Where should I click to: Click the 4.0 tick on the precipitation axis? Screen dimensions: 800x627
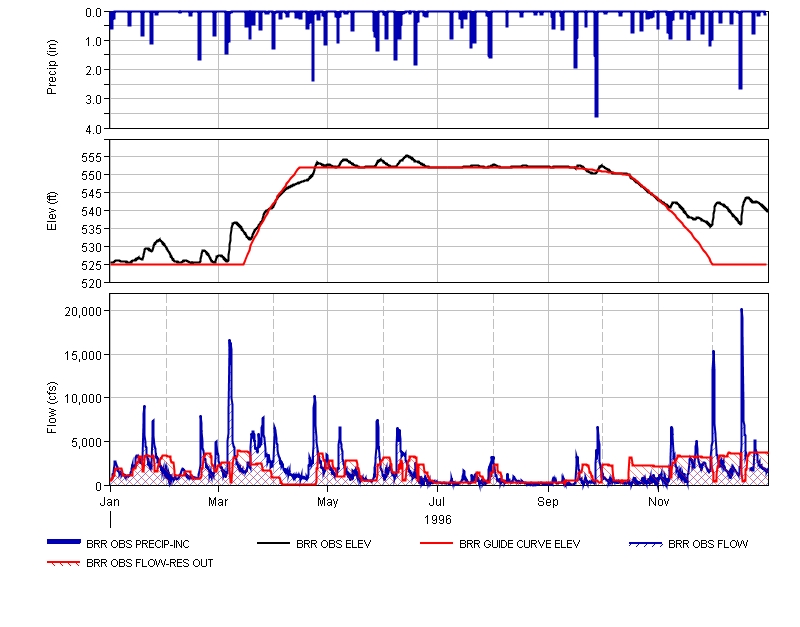click(95, 128)
